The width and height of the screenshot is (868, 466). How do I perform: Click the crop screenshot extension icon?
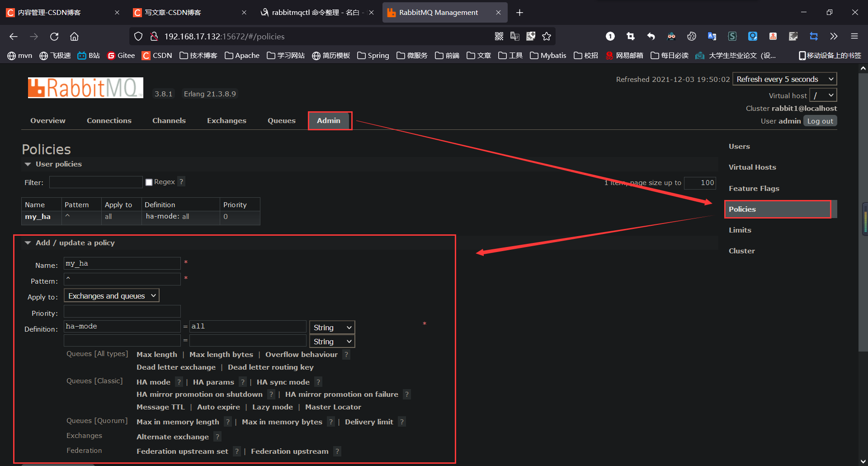tap(630, 36)
